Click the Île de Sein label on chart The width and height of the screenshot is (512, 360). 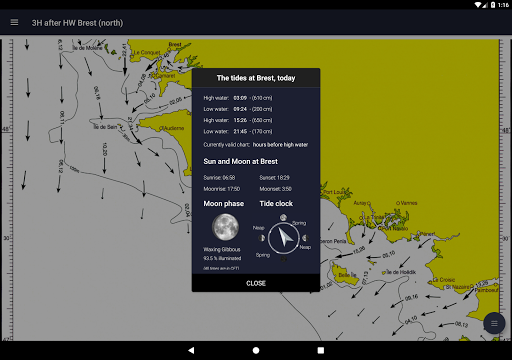tap(105, 127)
